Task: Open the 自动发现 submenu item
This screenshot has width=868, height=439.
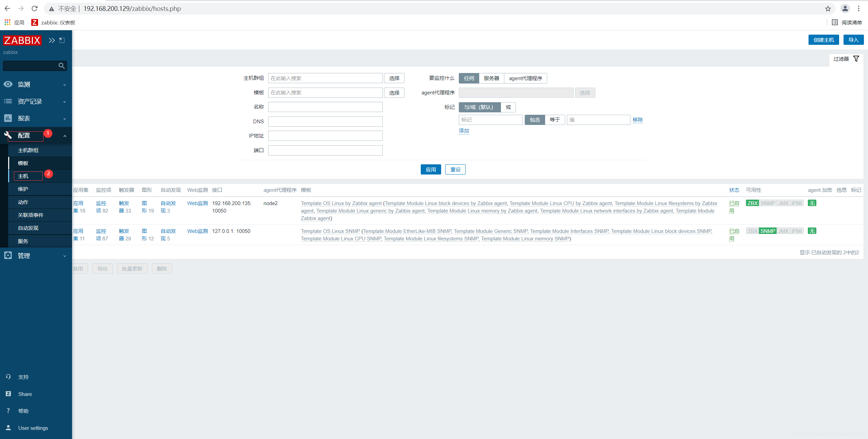Action: point(28,228)
